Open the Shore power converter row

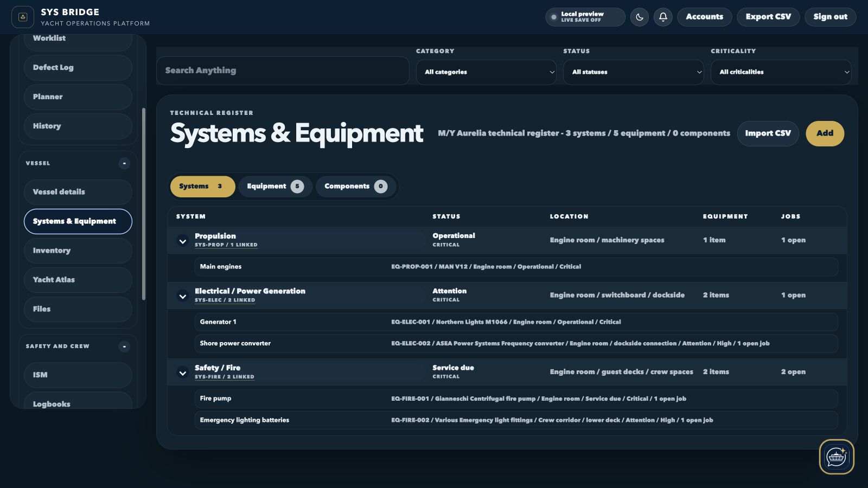tap(516, 343)
